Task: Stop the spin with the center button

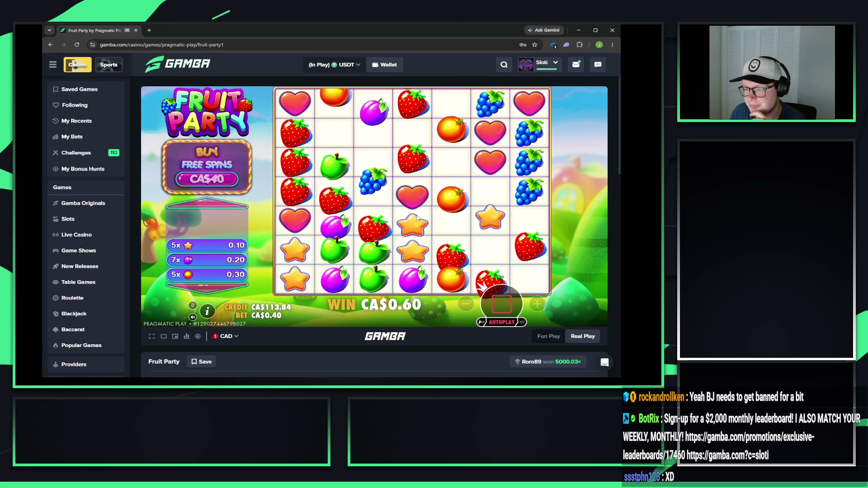Action: (x=501, y=304)
